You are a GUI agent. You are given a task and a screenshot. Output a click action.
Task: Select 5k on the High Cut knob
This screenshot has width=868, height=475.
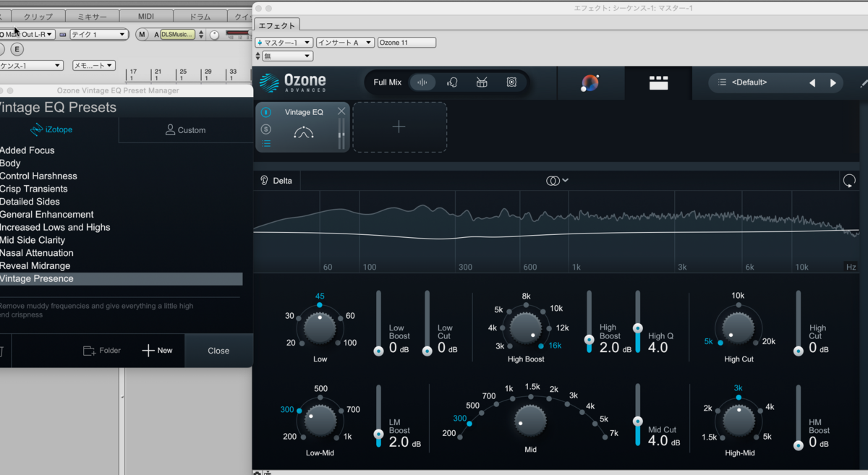pos(710,342)
